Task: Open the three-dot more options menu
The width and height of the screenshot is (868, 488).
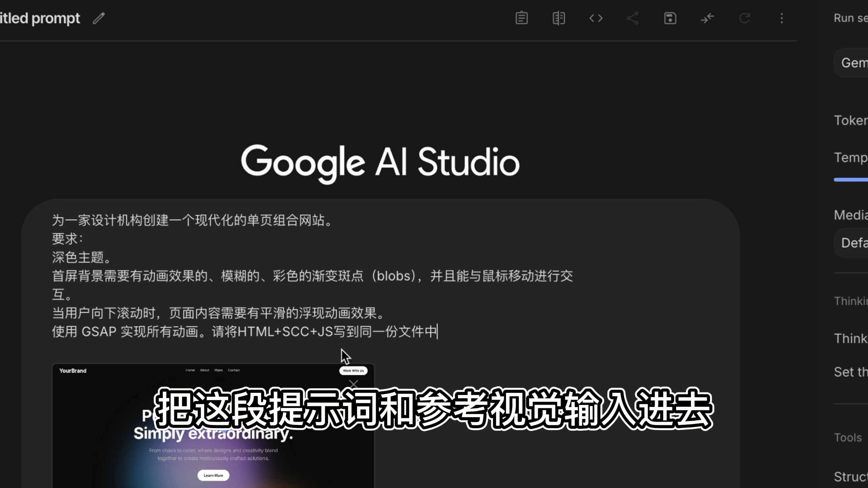Action: pyautogui.click(x=782, y=18)
